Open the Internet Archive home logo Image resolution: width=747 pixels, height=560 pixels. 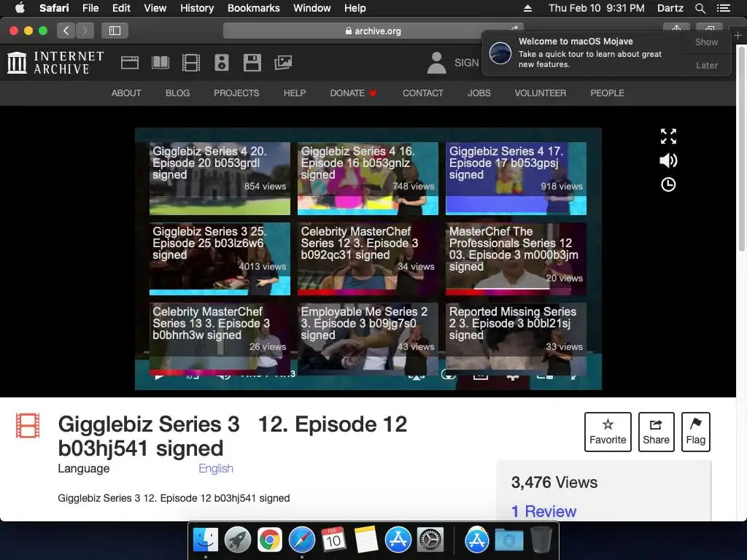[55, 63]
